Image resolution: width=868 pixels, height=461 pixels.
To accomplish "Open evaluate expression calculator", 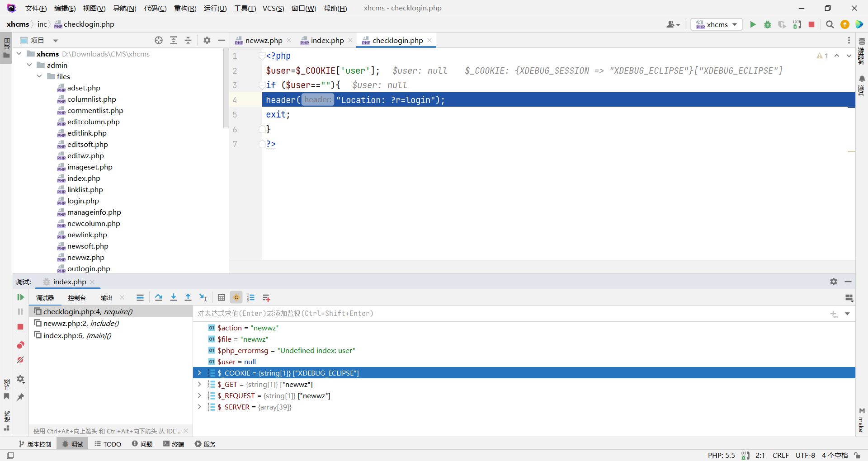I will pyautogui.click(x=222, y=298).
